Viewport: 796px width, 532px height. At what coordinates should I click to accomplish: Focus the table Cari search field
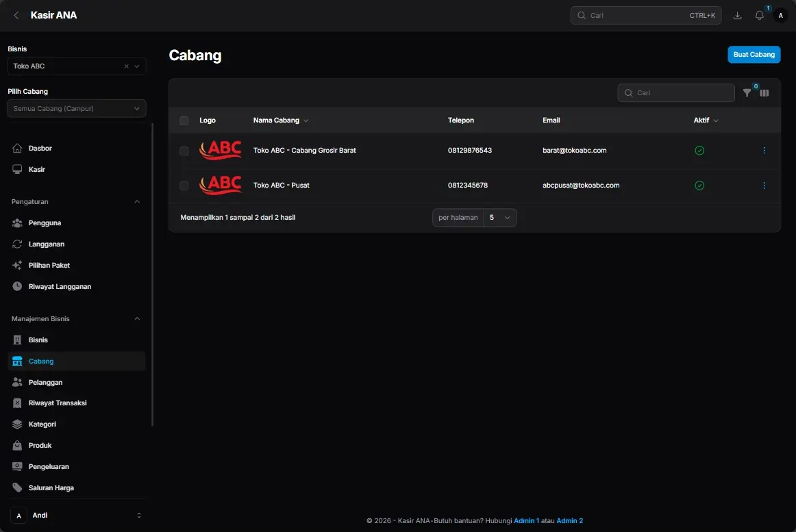676,93
